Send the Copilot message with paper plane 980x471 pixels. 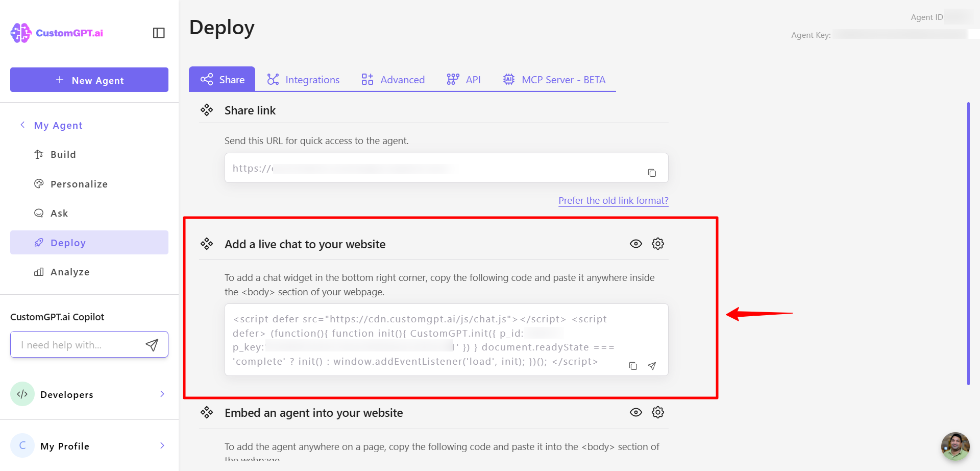point(152,345)
